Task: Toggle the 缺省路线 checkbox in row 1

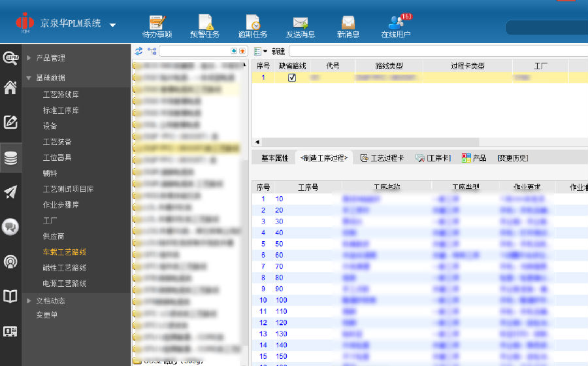Action: click(292, 77)
